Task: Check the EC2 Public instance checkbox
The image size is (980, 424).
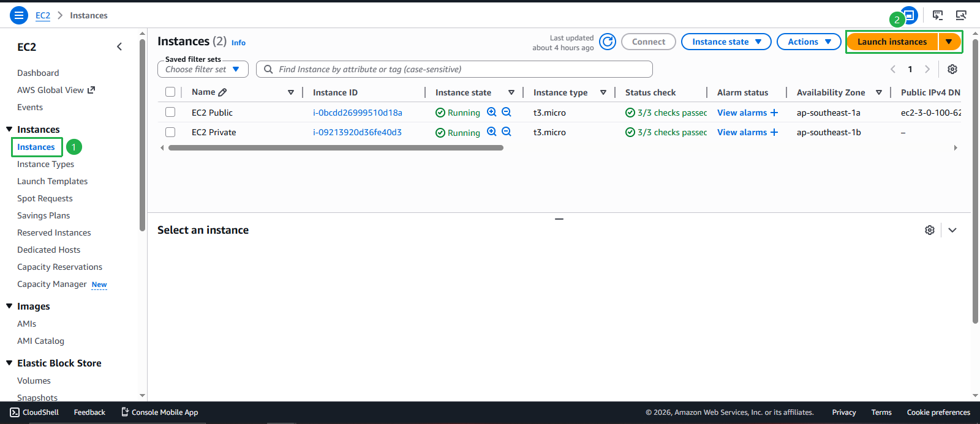Action: (170, 112)
